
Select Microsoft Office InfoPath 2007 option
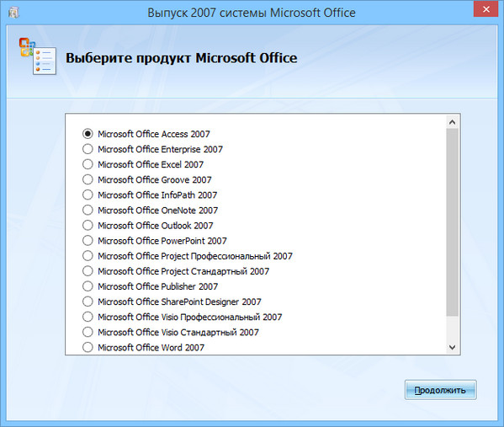[x=88, y=195]
